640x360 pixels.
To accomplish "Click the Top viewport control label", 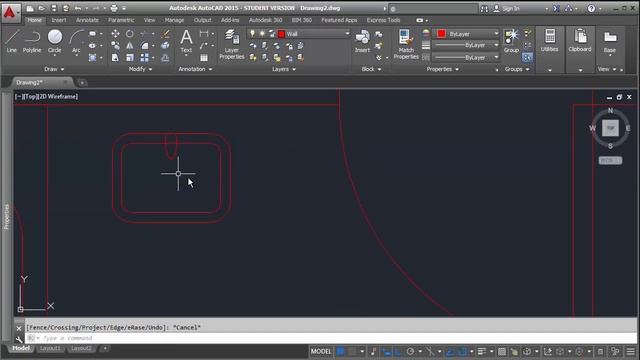I will point(31,97).
